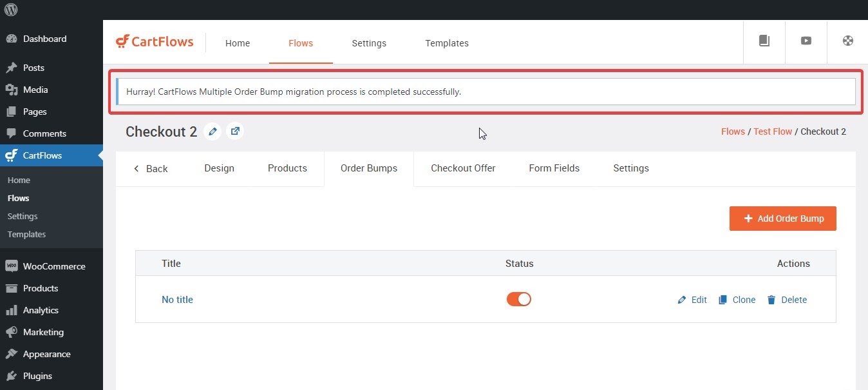Open Test Flow breadcrumb link
This screenshot has width=868, height=390.
(x=773, y=132)
